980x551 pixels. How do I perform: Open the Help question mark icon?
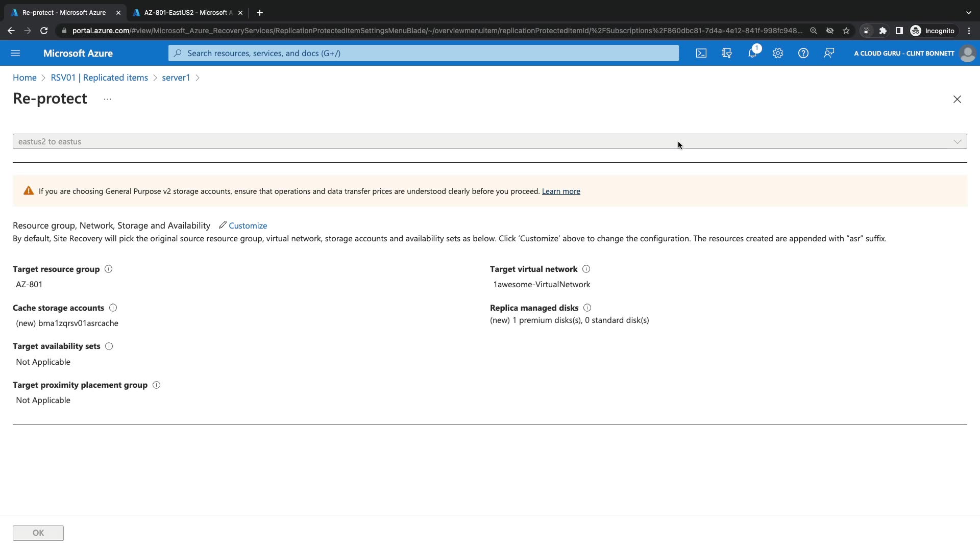point(803,53)
